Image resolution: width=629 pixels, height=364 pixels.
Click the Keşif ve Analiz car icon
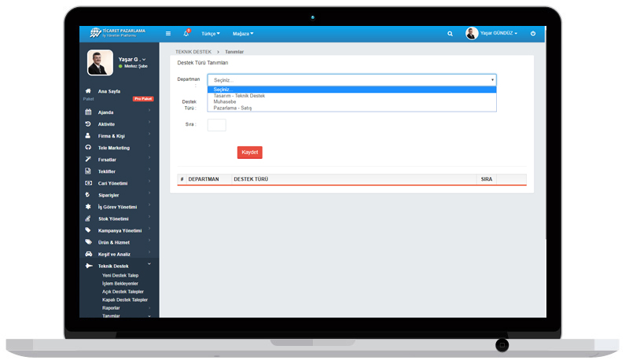(88, 254)
